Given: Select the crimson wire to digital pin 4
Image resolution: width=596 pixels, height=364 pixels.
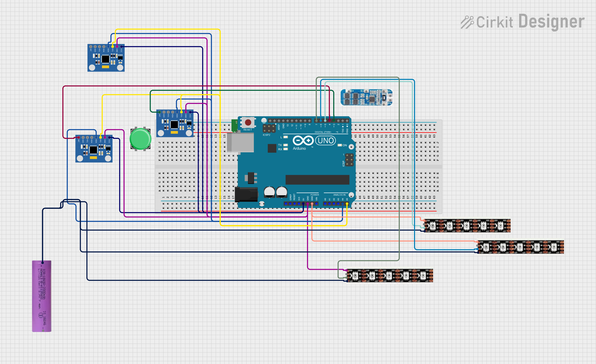Looking at the screenshot, I should point(196,86).
